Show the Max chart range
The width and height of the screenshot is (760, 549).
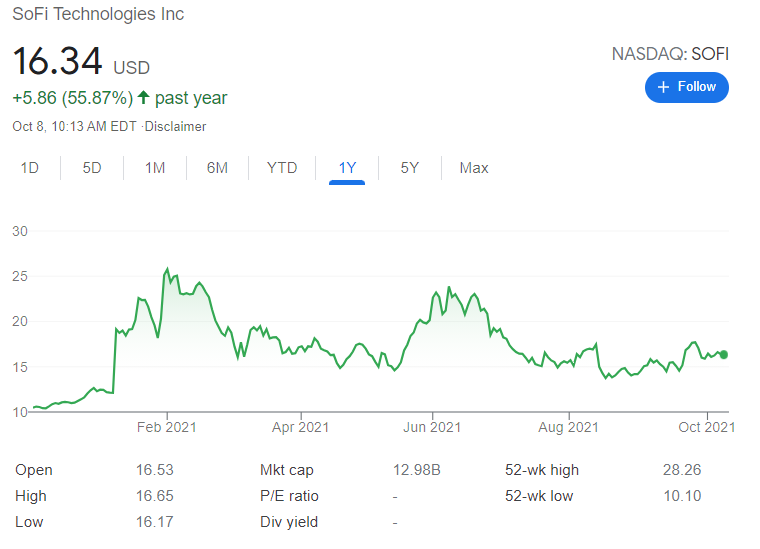(x=474, y=168)
